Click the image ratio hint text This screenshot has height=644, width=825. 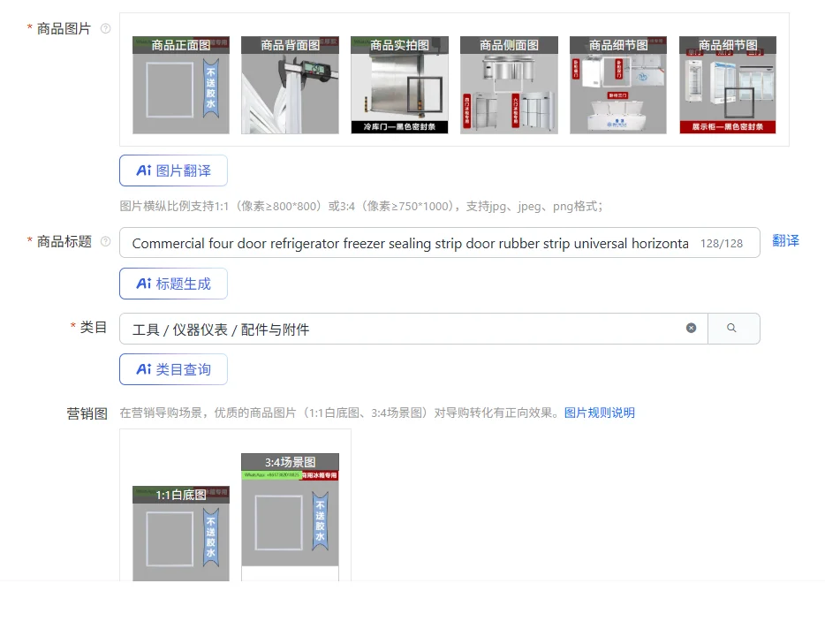coord(361,206)
